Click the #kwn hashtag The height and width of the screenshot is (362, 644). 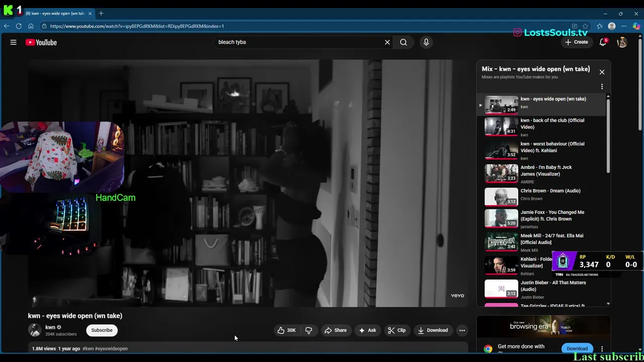tap(88, 348)
